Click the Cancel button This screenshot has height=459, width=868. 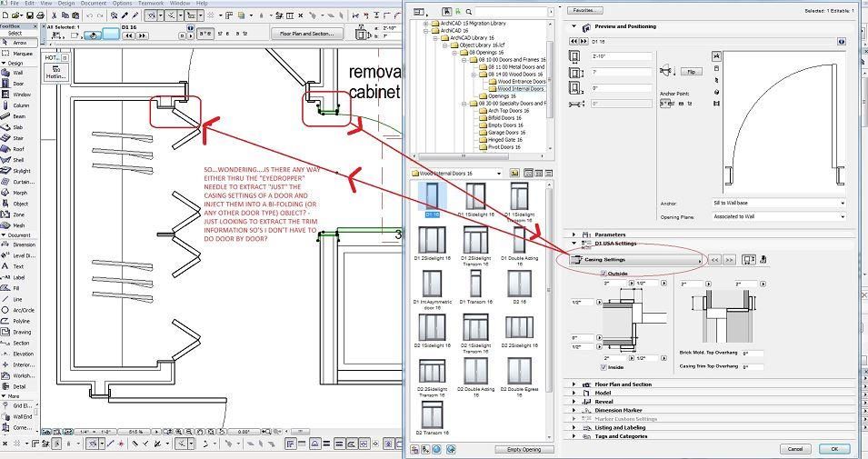coord(795,448)
